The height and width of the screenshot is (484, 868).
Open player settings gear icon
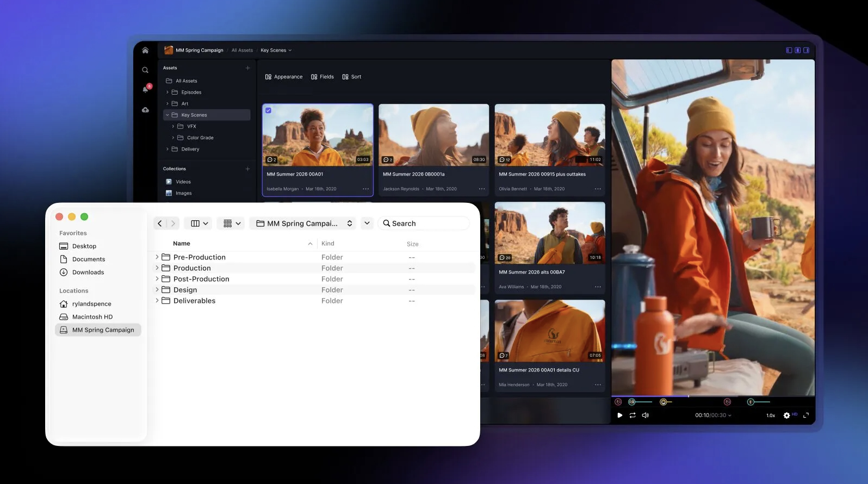(786, 415)
